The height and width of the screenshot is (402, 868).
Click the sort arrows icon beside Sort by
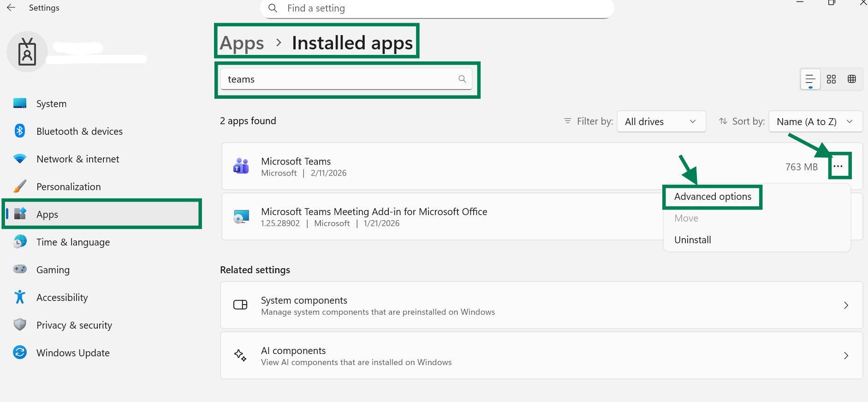pyautogui.click(x=723, y=121)
